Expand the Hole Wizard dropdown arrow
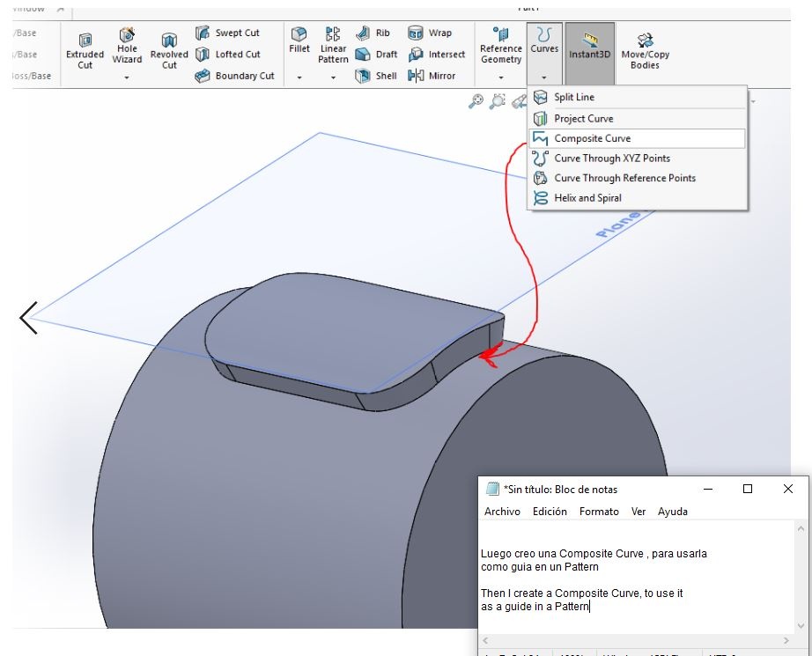Viewport: 812px width, 656px height. [127, 77]
